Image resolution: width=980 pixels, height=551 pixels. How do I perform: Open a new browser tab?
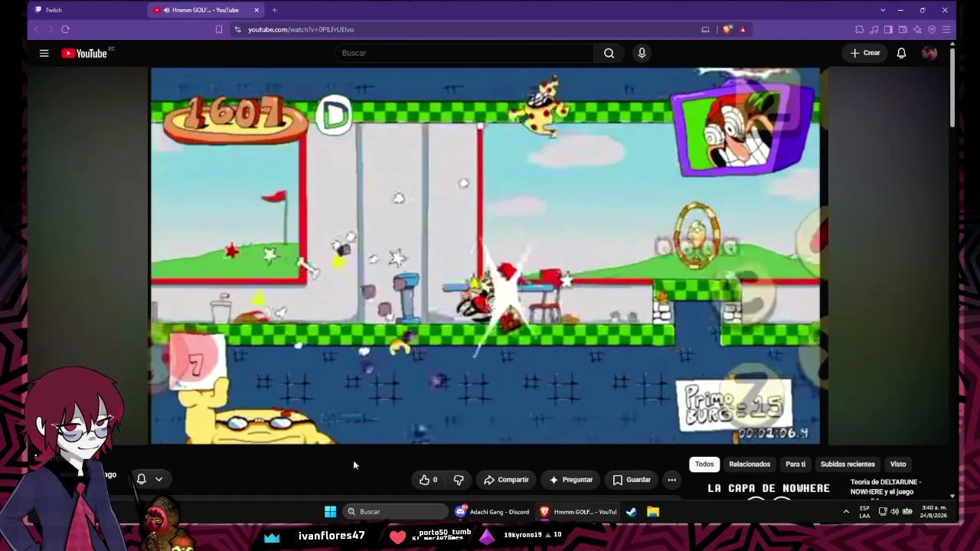pos(274,10)
